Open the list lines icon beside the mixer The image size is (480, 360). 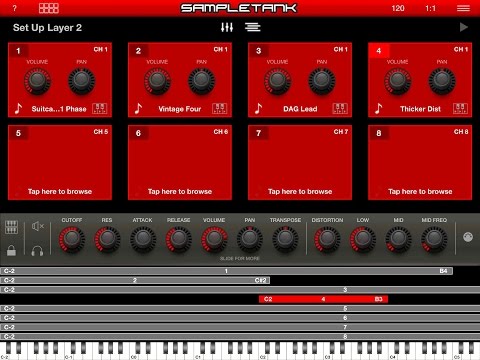coord(253,27)
